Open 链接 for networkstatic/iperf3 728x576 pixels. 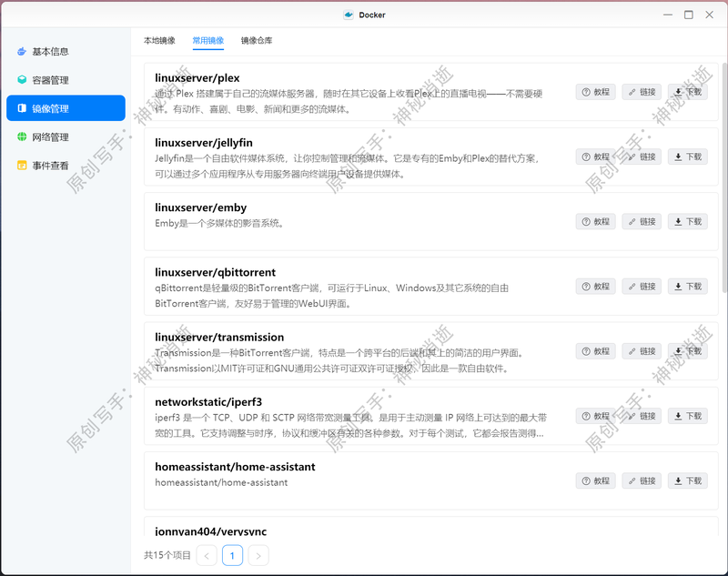(642, 416)
